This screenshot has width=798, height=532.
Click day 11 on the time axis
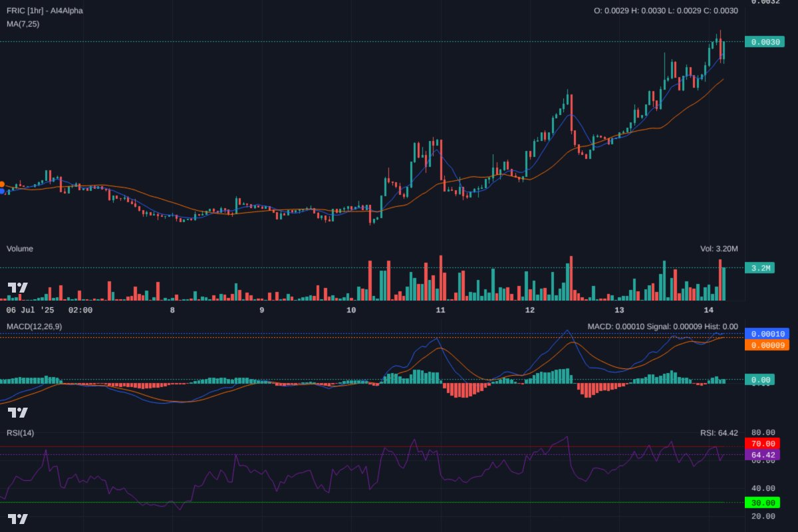(x=440, y=310)
